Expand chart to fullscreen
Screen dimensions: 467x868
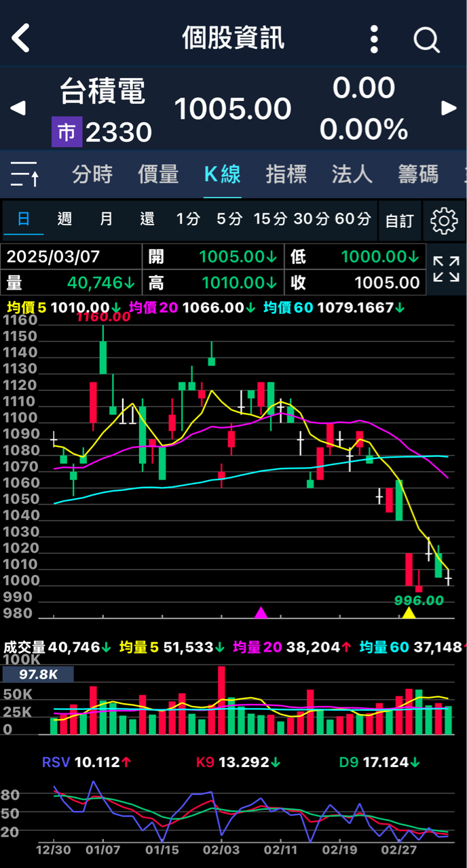(446, 269)
